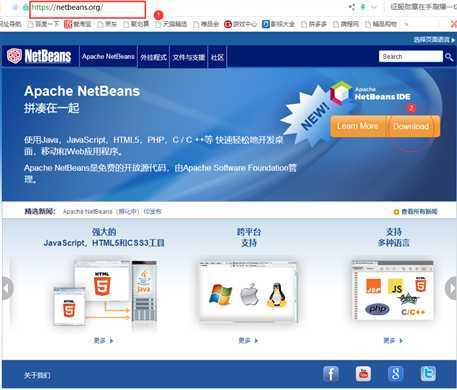Open the 文件与支援 docs menu
The height and width of the screenshot is (390, 457).
[189, 57]
